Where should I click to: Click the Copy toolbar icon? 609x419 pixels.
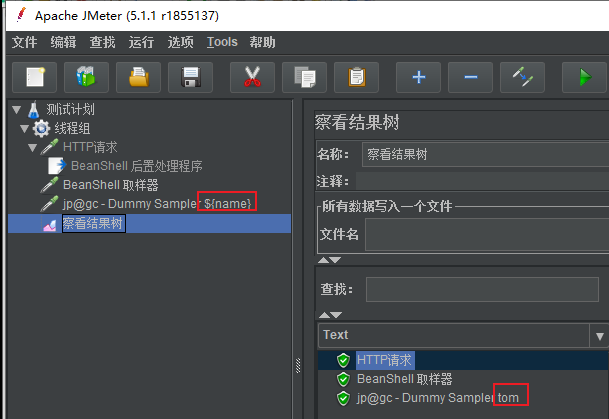(x=304, y=77)
